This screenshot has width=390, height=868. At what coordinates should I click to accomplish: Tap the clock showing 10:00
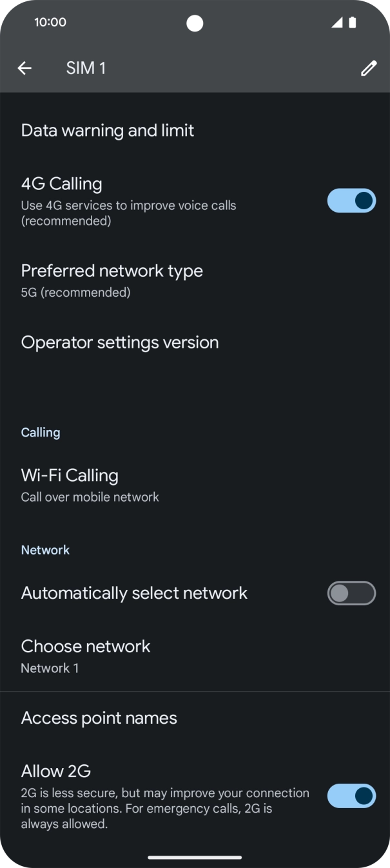coord(49,22)
